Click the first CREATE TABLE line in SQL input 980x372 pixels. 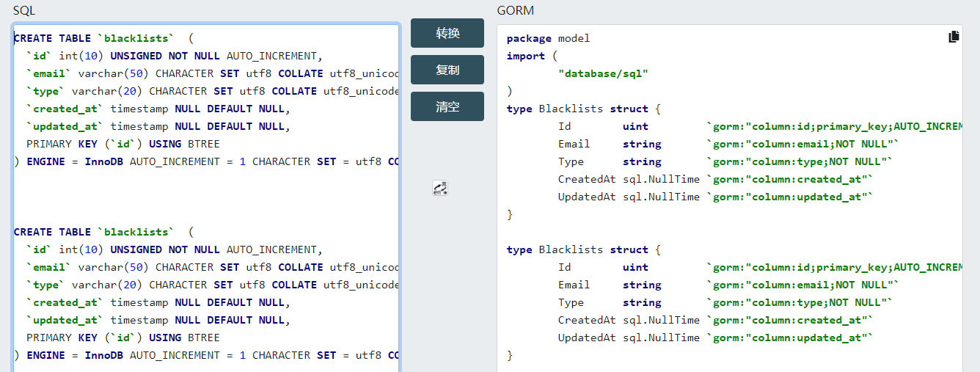pos(103,38)
